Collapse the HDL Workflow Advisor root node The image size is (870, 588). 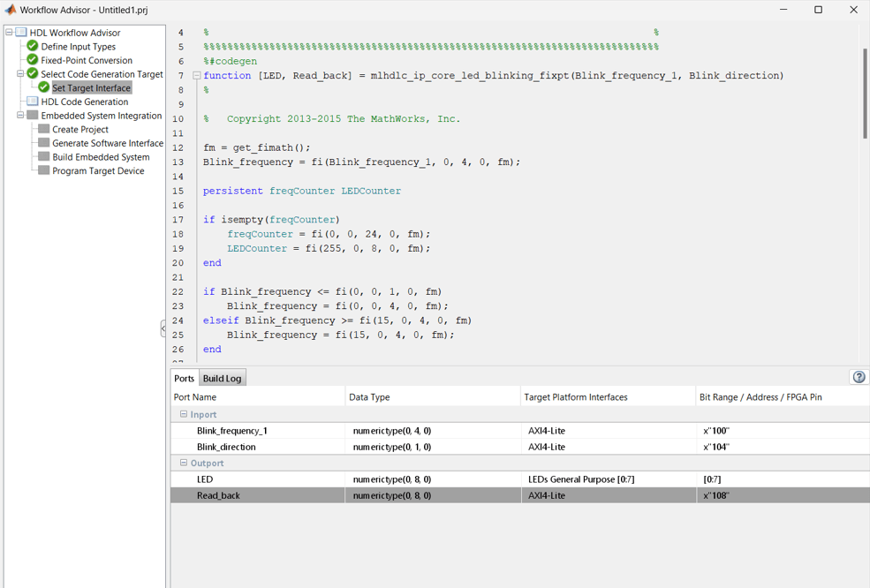click(9, 33)
